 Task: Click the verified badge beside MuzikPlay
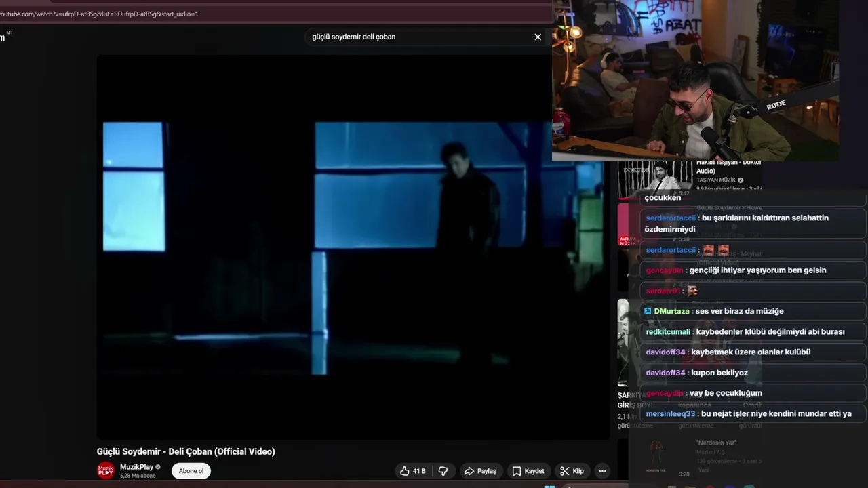(158, 467)
